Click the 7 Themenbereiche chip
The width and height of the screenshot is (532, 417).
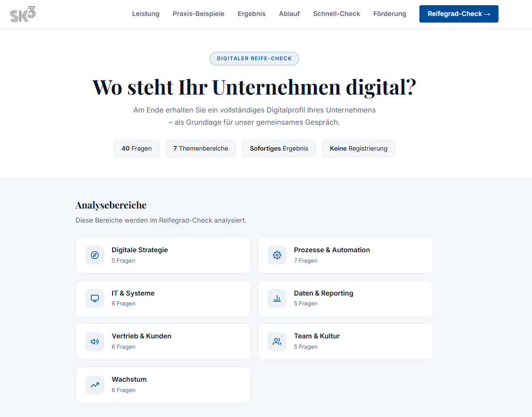coord(201,148)
